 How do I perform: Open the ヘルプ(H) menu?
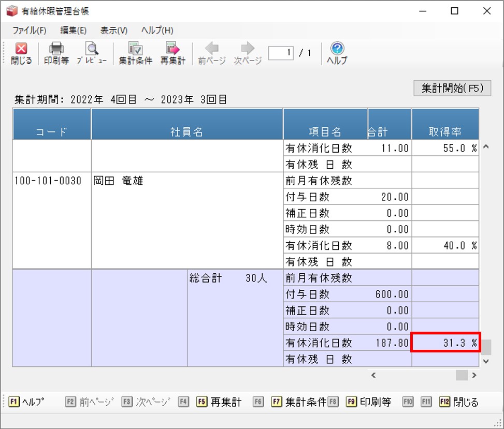(157, 31)
